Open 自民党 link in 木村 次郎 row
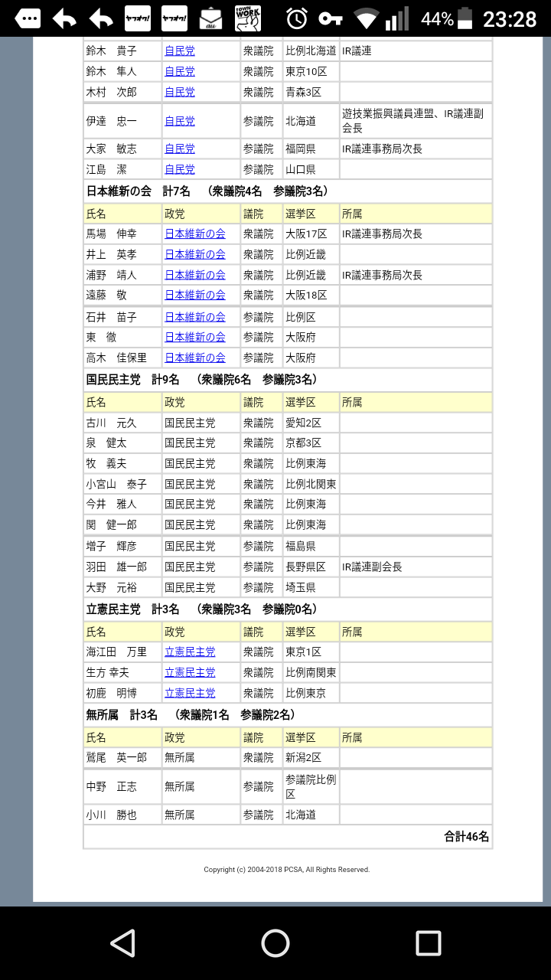The image size is (551, 980). pyautogui.click(x=180, y=93)
